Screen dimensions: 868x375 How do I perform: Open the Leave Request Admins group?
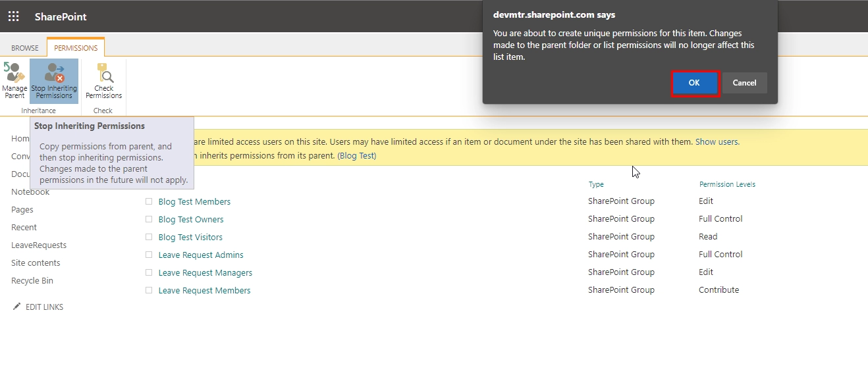(201, 255)
